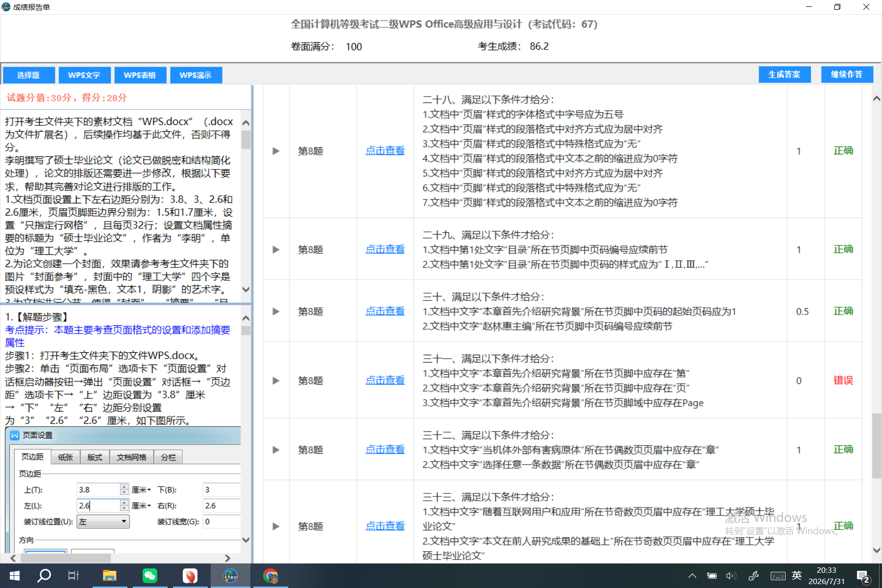Click the results table's scroll down arrow
The width and height of the screenshot is (882, 588).
pos(877,550)
